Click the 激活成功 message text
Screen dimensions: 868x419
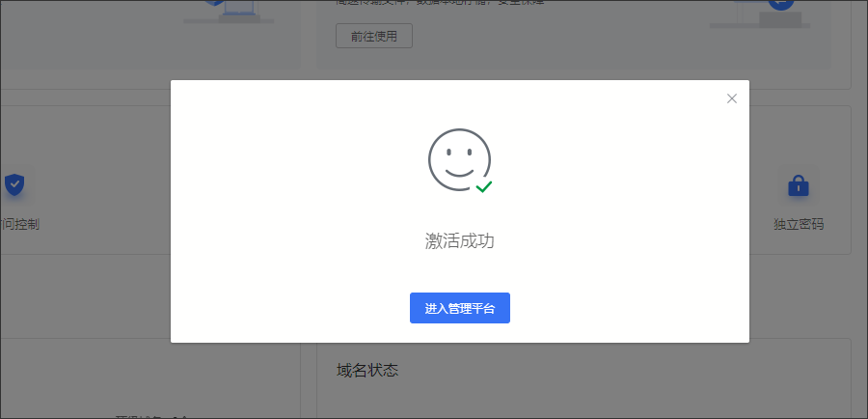(x=459, y=241)
